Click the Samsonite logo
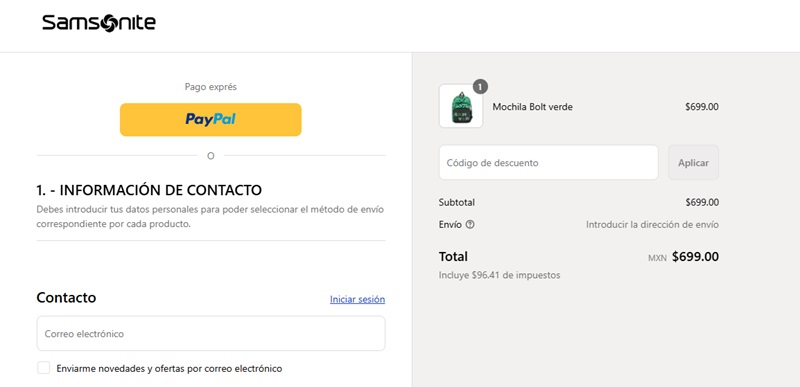The image size is (800, 387). (99, 23)
